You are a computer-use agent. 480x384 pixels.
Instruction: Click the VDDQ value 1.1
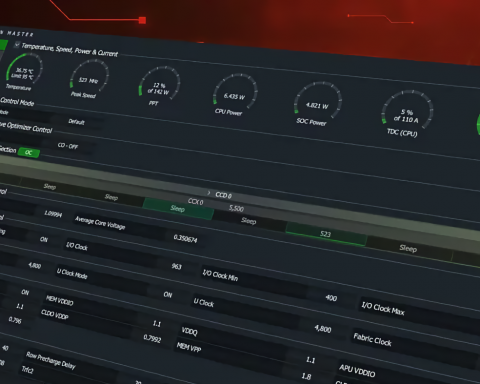tap(310, 360)
